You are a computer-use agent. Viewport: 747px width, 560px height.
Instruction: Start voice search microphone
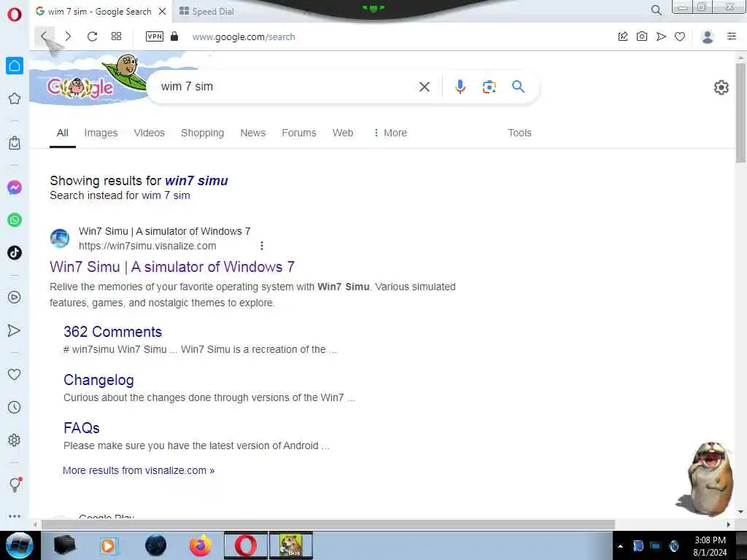point(460,87)
